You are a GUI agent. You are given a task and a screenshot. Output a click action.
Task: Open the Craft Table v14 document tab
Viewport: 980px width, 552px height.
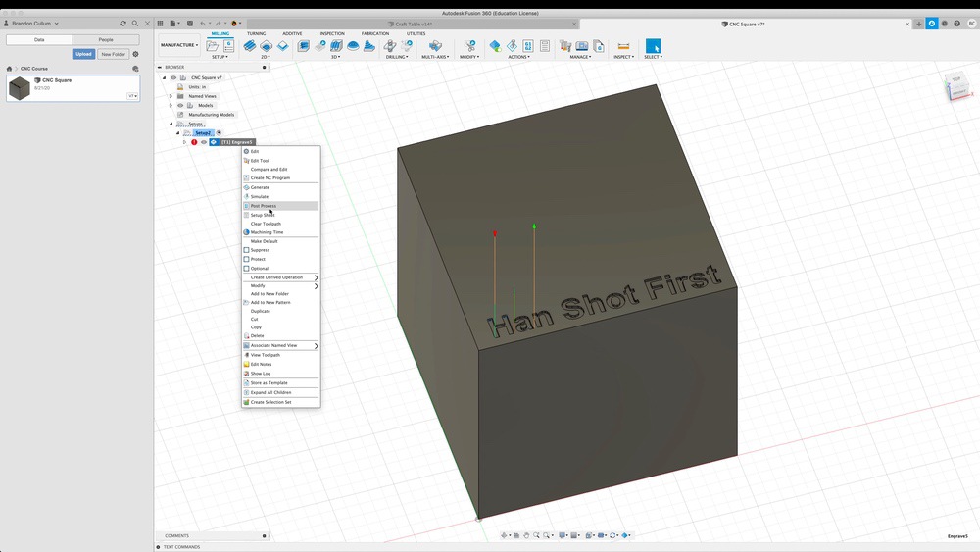pyautogui.click(x=414, y=24)
